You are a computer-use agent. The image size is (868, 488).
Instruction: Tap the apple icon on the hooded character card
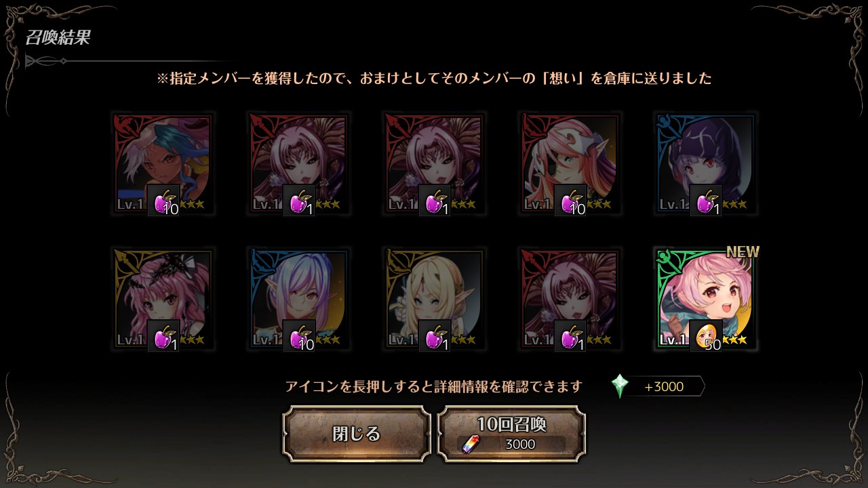pos(706,201)
